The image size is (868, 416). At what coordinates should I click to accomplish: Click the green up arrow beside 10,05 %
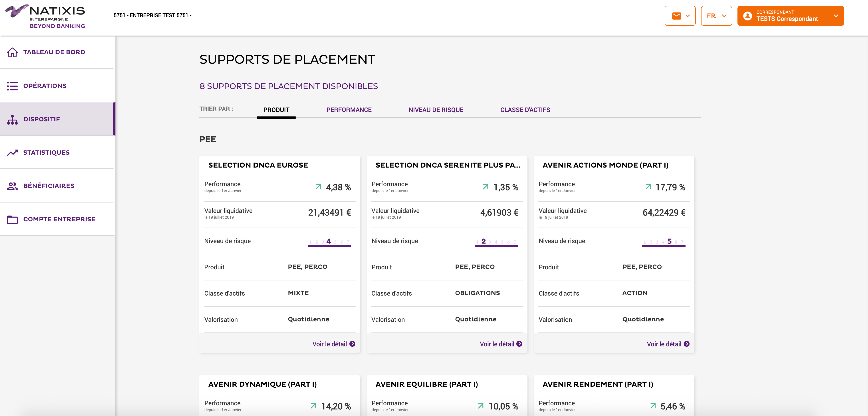(x=481, y=406)
